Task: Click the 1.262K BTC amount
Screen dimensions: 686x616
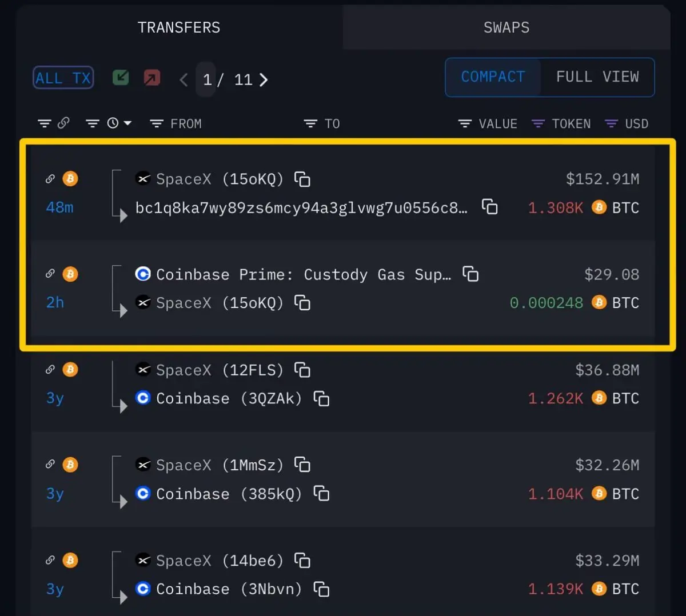Action: click(556, 398)
